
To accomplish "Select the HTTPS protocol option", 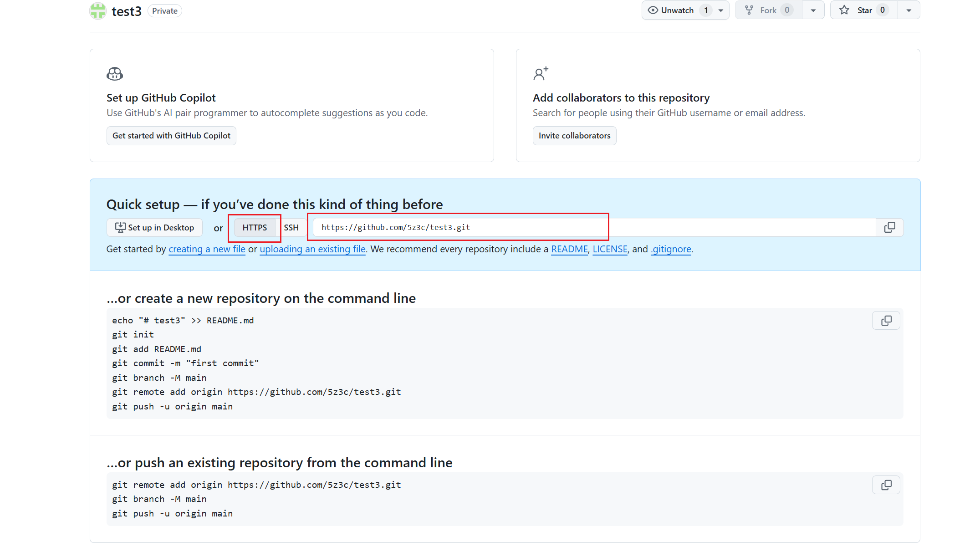I will coord(255,227).
